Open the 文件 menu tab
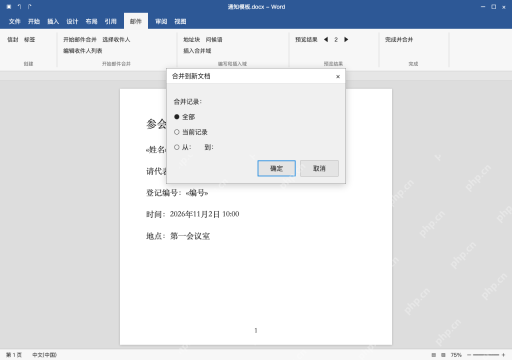Viewport: 512px width, 360px height. coord(15,22)
